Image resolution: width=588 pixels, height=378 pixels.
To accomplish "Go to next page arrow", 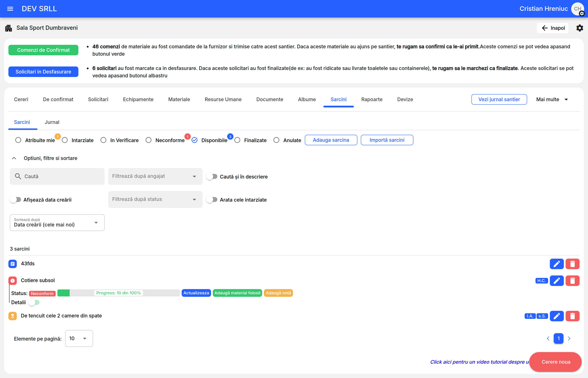I will tap(569, 338).
